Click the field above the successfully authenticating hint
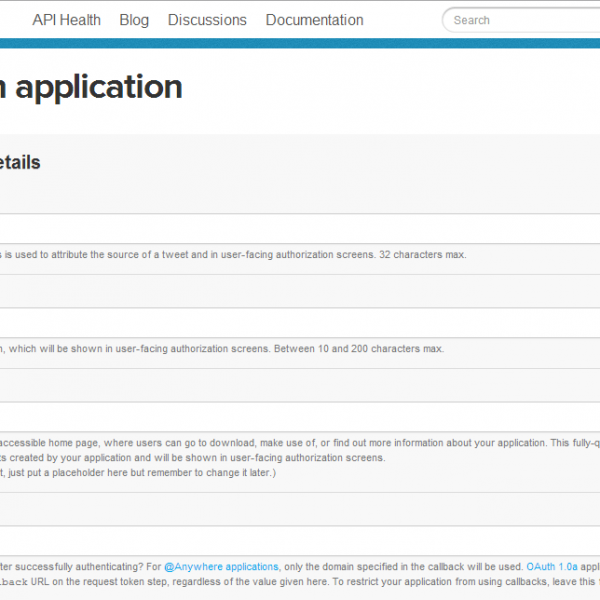This screenshot has height=600, width=600. [300, 541]
